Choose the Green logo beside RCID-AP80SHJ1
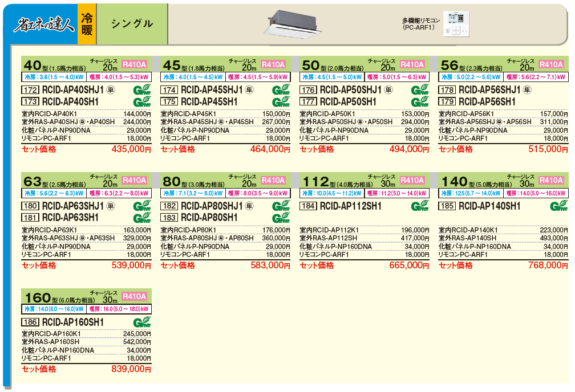This screenshot has width=575, height=392. [x=281, y=206]
